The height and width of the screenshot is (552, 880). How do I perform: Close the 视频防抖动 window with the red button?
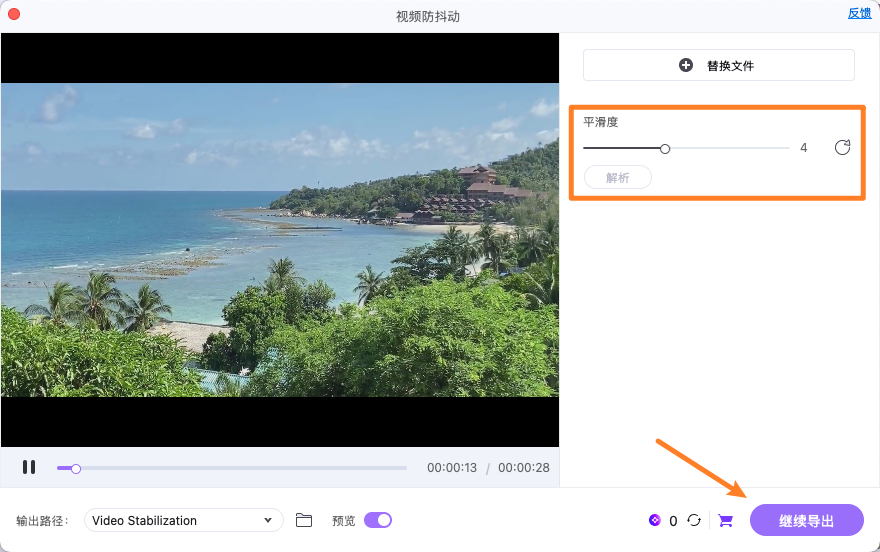(x=14, y=14)
